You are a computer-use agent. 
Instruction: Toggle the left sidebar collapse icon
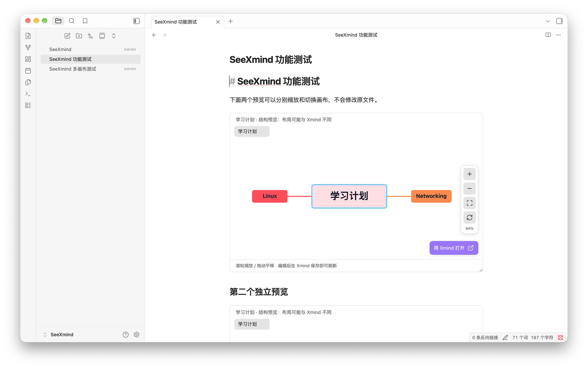point(136,21)
